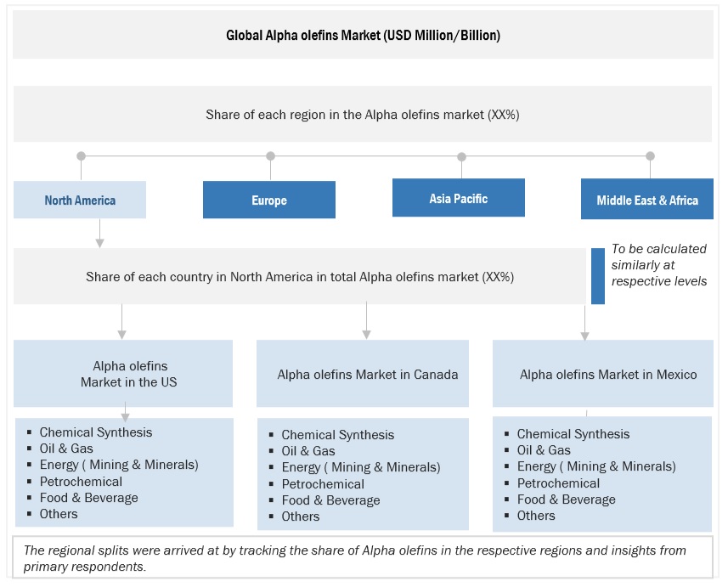Click the share of each region heading box
This screenshot has width=728, height=587.
tap(363, 114)
